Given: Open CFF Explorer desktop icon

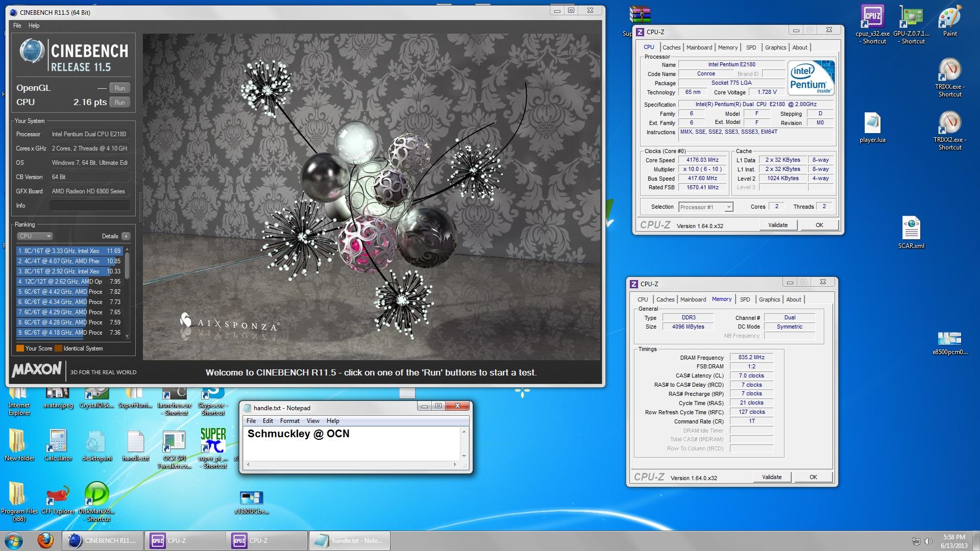Looking at the screenshot, I should [x=58, y=498].
